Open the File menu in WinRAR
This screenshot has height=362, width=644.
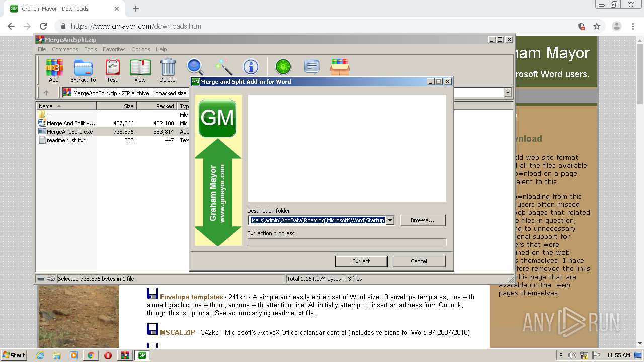click(42, 49)
